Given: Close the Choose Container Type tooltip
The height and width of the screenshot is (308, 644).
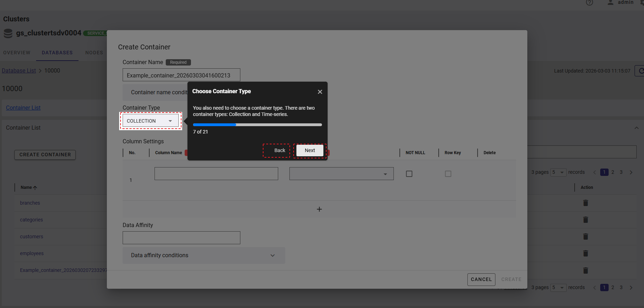Looking at the screenshot, I should click(320, 92).
